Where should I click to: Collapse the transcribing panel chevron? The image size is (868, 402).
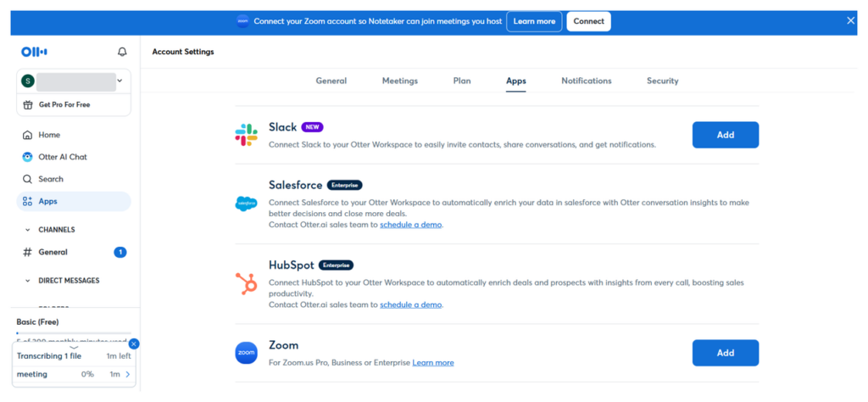(x=74, y=348)
